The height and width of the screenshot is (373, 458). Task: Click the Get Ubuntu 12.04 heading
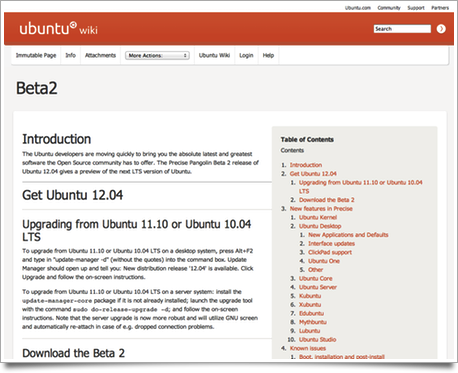(x=73, y=195)
